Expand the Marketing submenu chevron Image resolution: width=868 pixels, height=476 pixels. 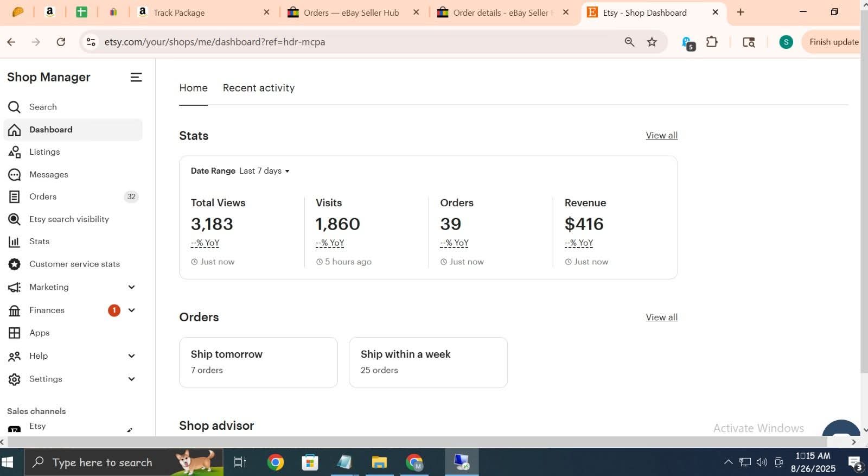pos(131,287)
